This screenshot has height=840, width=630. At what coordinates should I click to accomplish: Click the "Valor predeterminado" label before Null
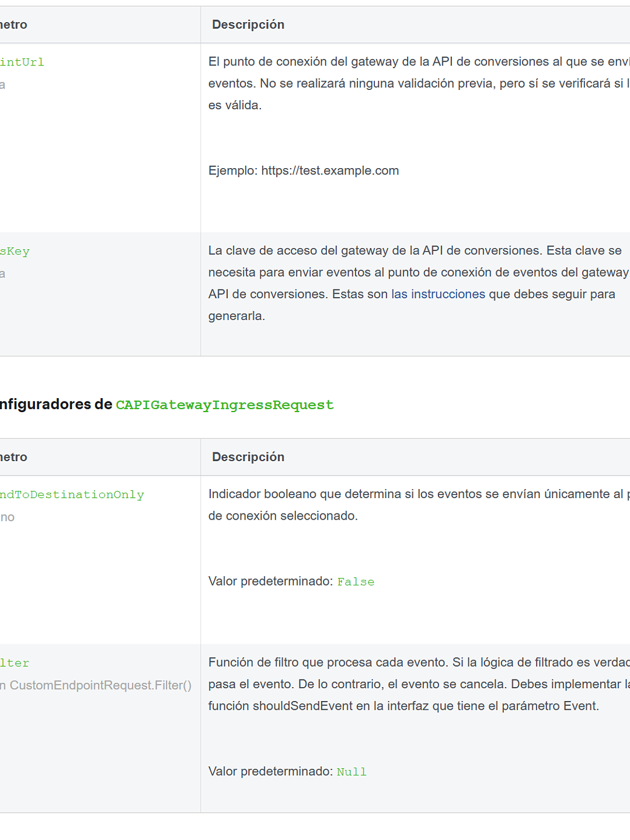270,772
